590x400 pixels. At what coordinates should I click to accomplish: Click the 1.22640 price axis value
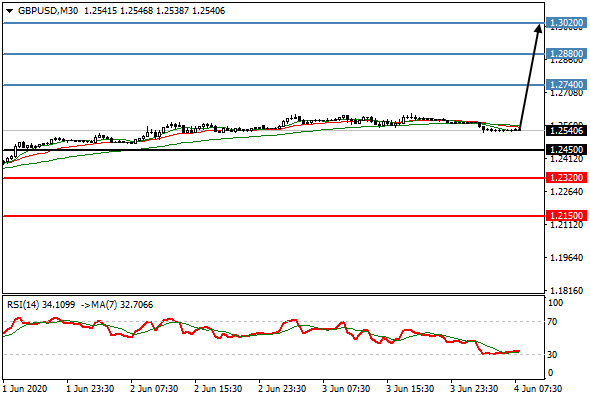tap(566, 192)
